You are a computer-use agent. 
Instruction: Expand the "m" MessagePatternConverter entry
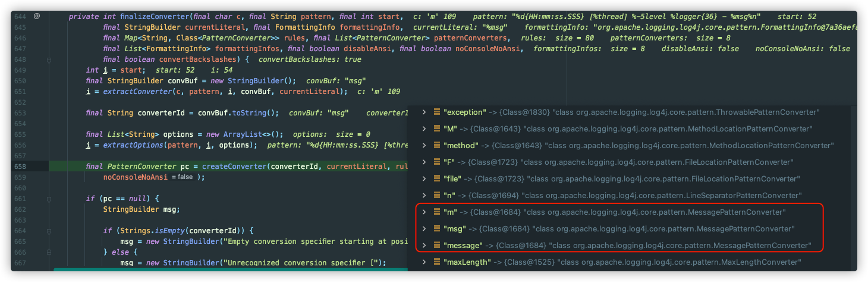pos(424,212)
